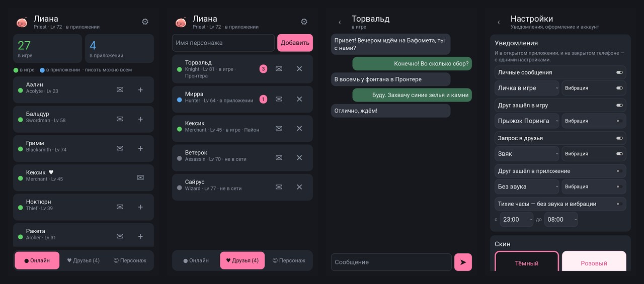Click the Добавить button
644x284 pixels.
pyautogui.click(x=295, y=43)
